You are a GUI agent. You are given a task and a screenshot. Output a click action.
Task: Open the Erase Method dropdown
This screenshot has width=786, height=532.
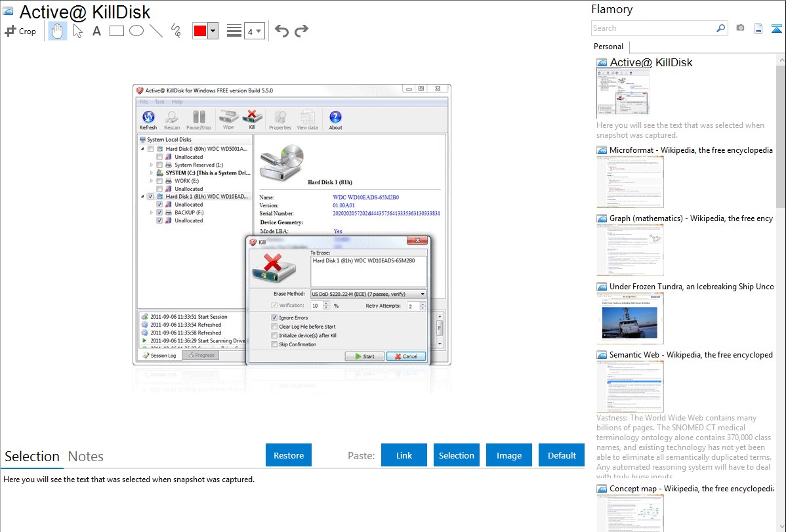coord(369,294)
